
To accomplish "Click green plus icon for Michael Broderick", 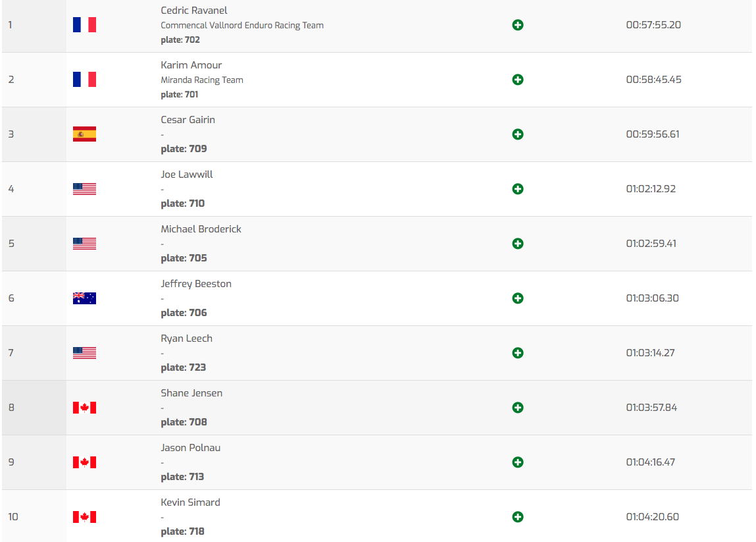I will (518, 244).
